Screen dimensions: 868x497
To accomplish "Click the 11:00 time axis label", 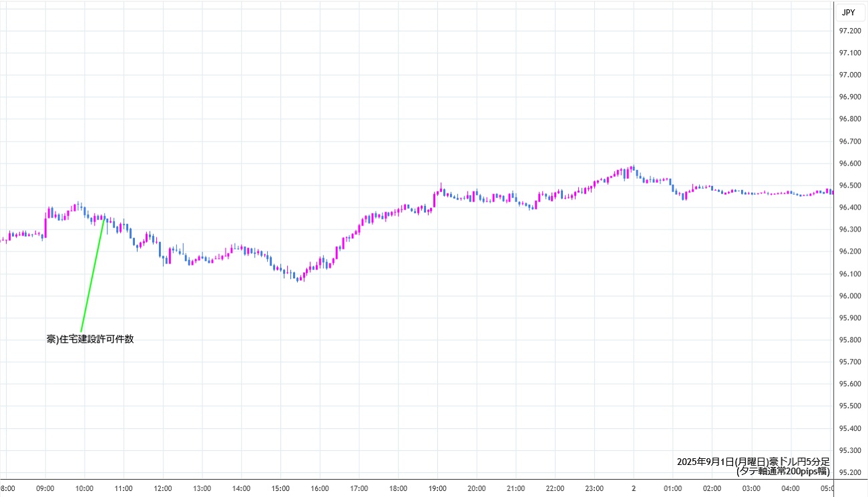I will [x=124, y=488].
